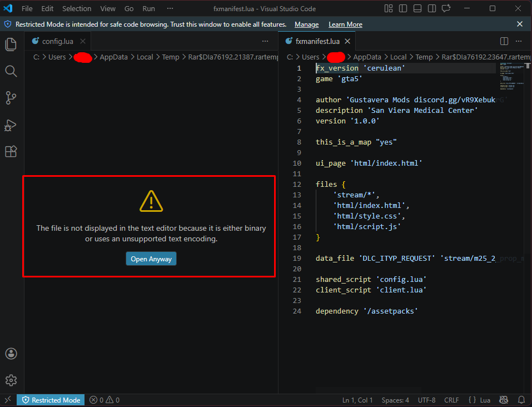Expand the hidden menu bar items overflow
The height and width of the screenshot is (407, 532).
170,9
